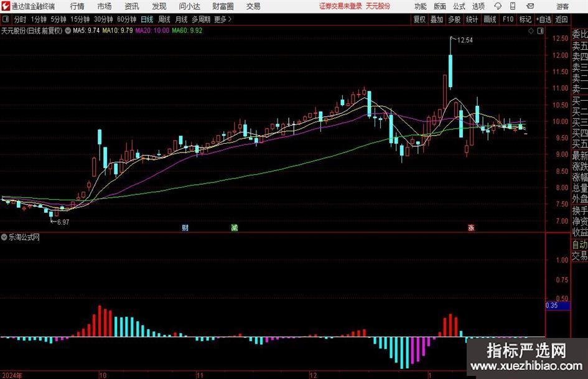
Task: Open the F10 company info button
Action: (508, 19)
